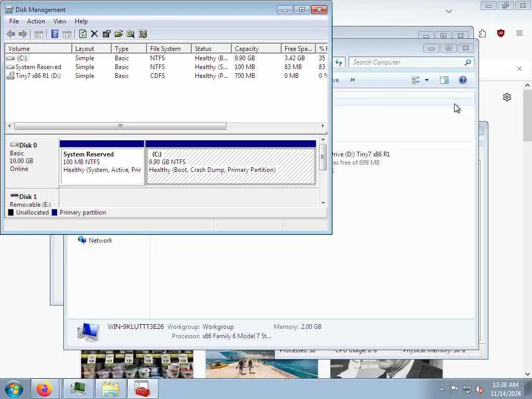Click the disk pane scroll-up arrow
The image size is (532, 399).
[x=323, y=139]
